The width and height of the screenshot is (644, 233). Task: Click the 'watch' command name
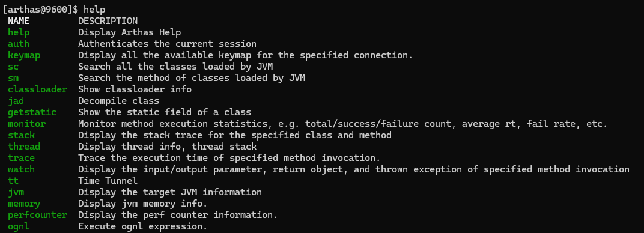tap(22, 169)
